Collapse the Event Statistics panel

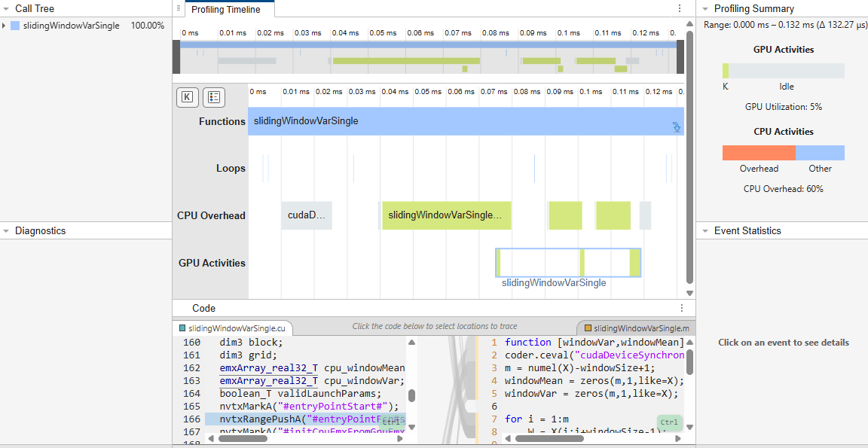[705, 230]
